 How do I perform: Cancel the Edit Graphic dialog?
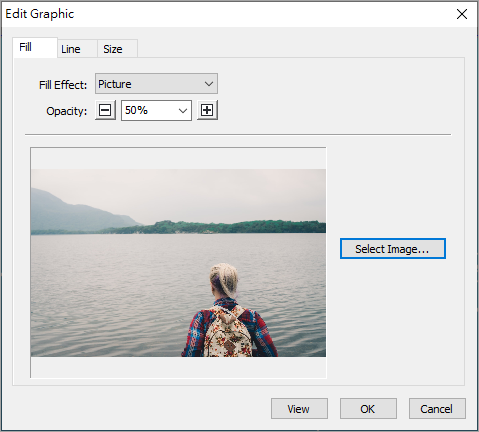click(x=437, y=409)
